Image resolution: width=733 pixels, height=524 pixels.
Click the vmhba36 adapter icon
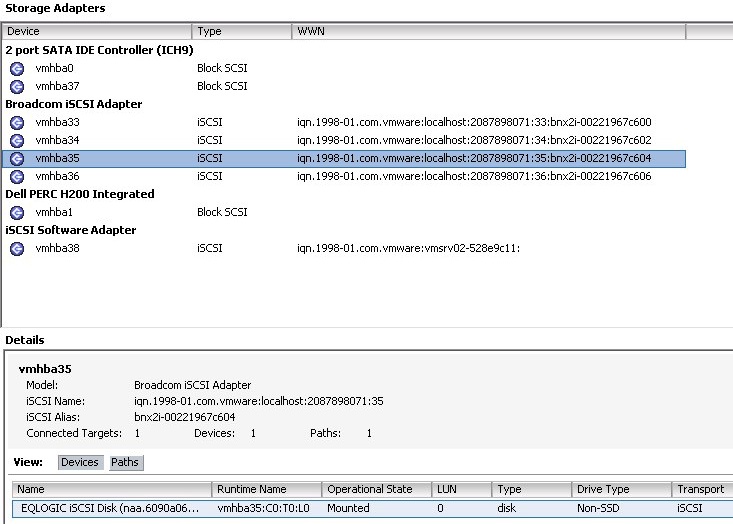(17, 176)
